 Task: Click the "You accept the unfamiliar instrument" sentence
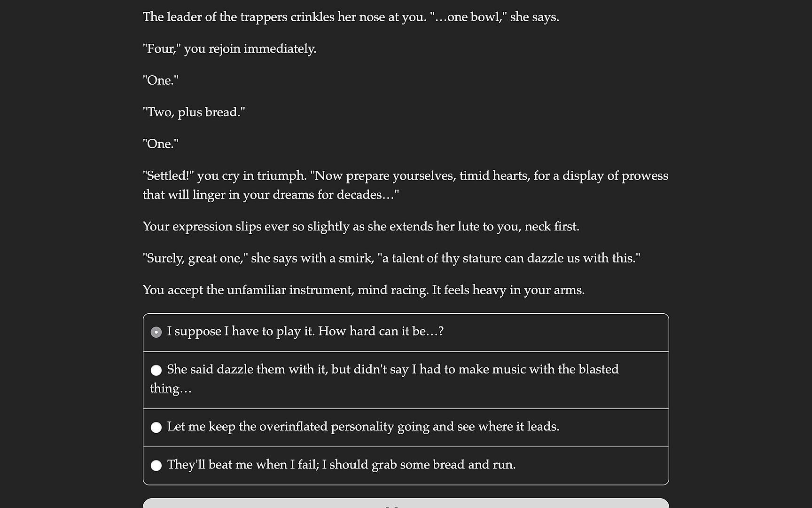(363, 290)
